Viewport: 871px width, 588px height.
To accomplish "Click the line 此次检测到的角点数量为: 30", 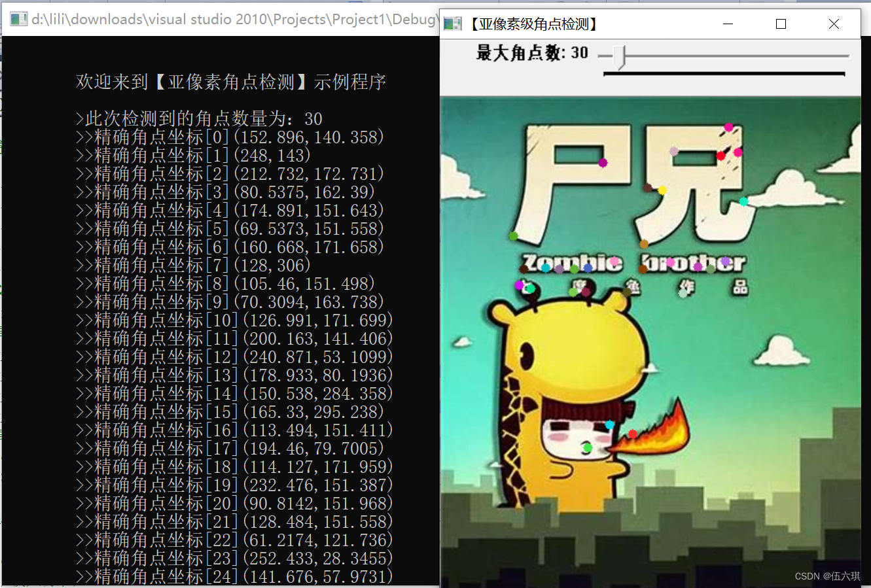I will click(199, 118).
